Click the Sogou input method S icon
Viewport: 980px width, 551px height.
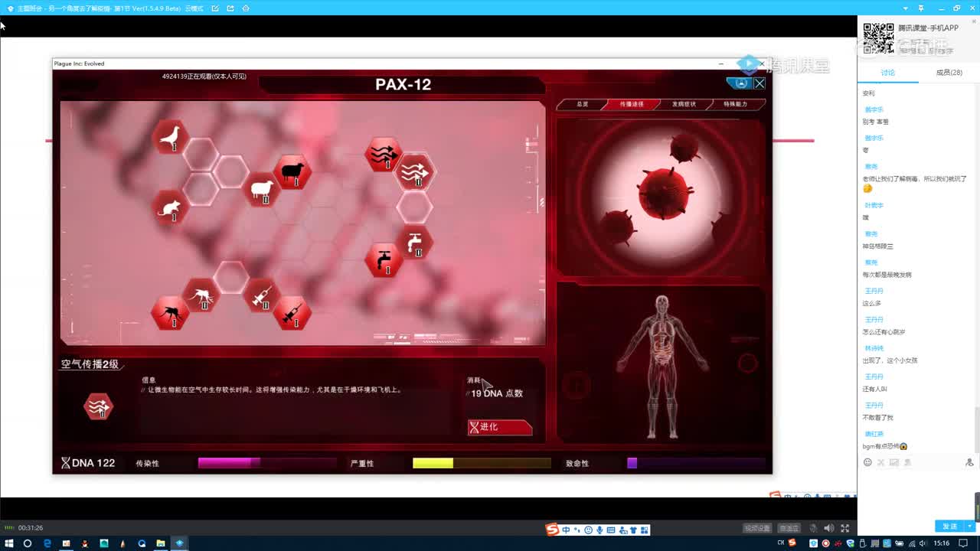[x=552, y=530]
